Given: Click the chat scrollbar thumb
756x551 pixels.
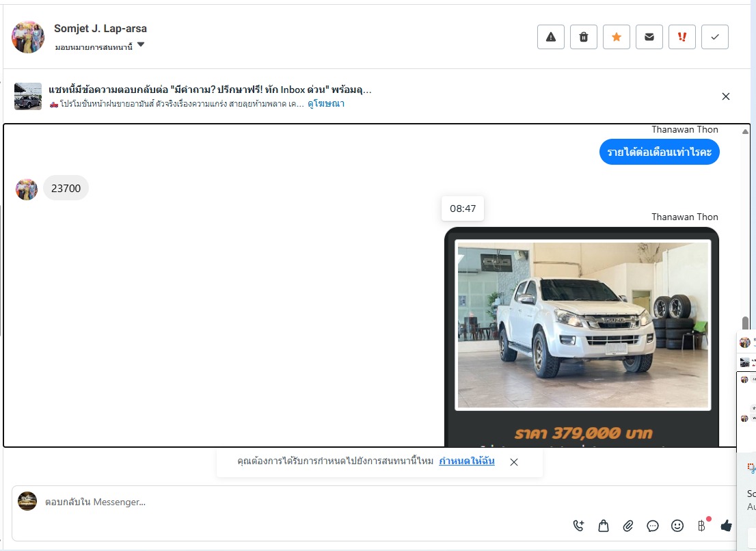Looking at the screenshot, I should coord(745,323).
